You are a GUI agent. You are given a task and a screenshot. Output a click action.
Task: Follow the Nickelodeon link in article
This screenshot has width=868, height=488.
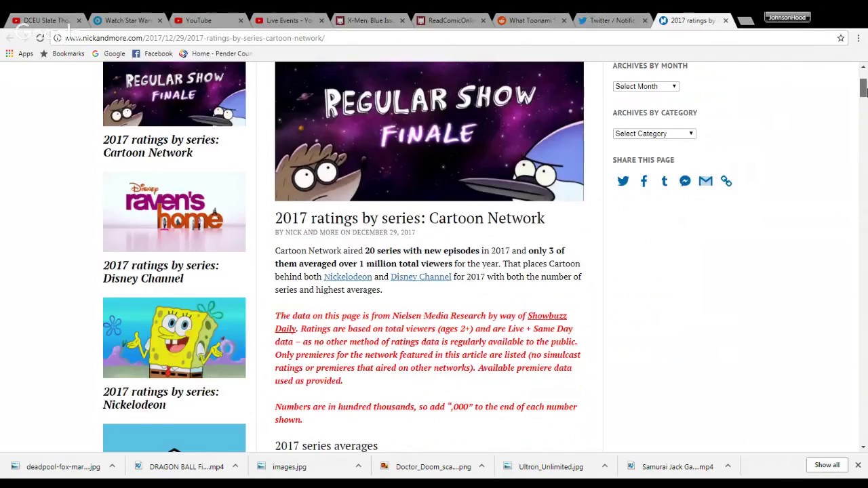pos(348,277)
